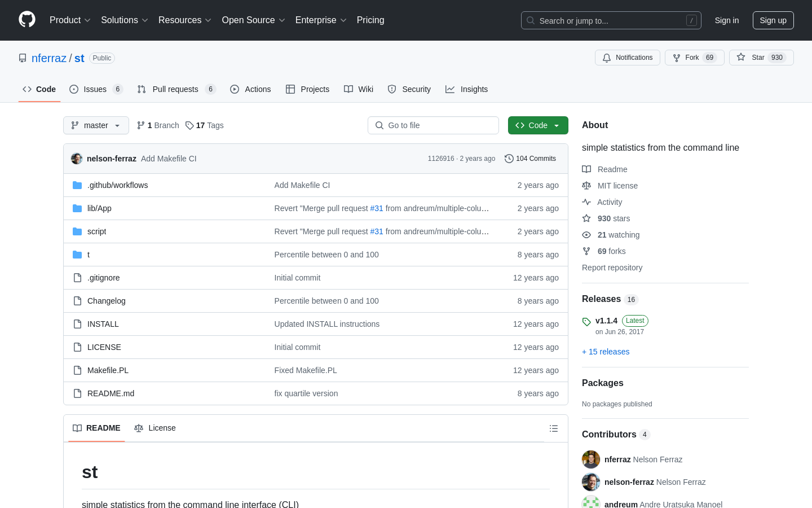Open the lib/App folder icon
This screenshot has width=812, height=508.
[77, 208]
